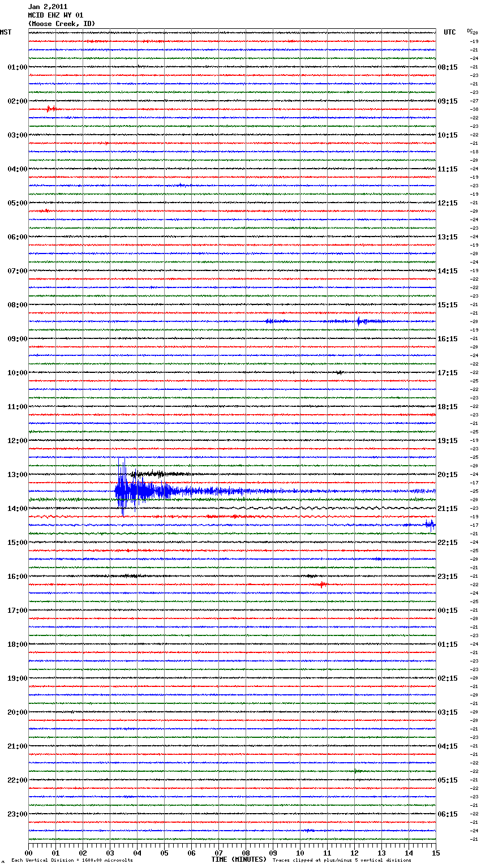This screenshot has height=868, width=481.
Task: Click the "Each Vertical Division = 1600.00 microvolts" note
Action: (72, 861)
